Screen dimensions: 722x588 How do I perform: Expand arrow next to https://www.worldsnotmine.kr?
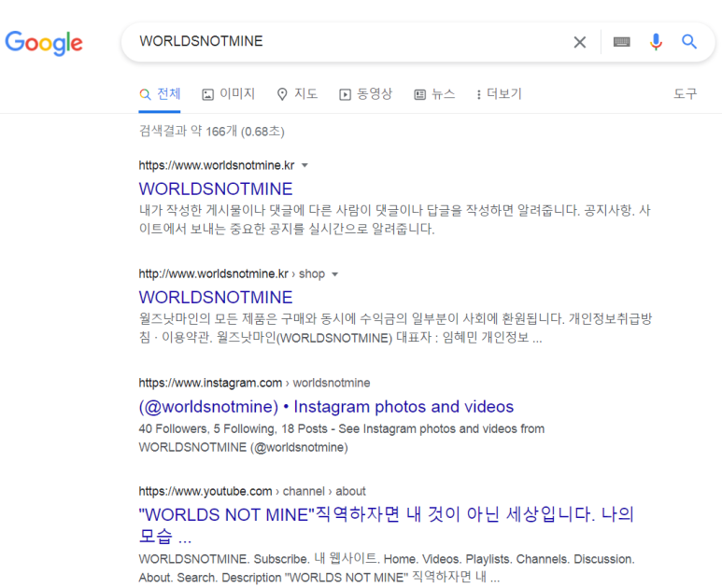(304, 165)
